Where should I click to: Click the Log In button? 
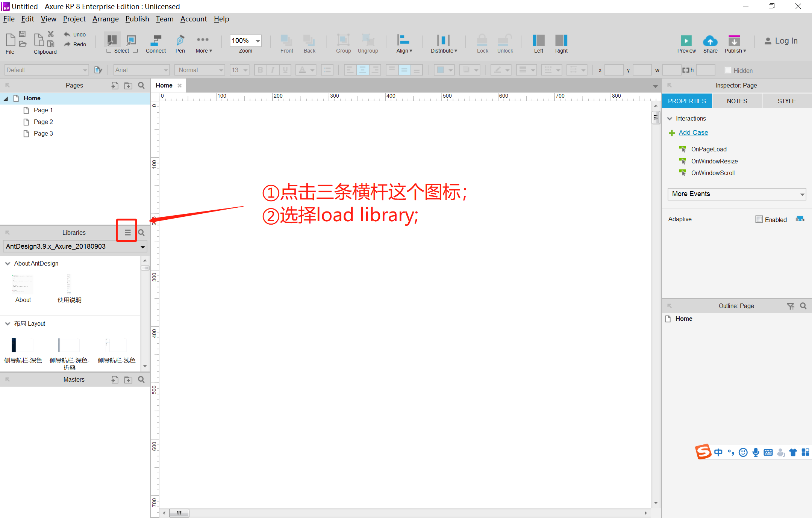(x=781, y=41)
